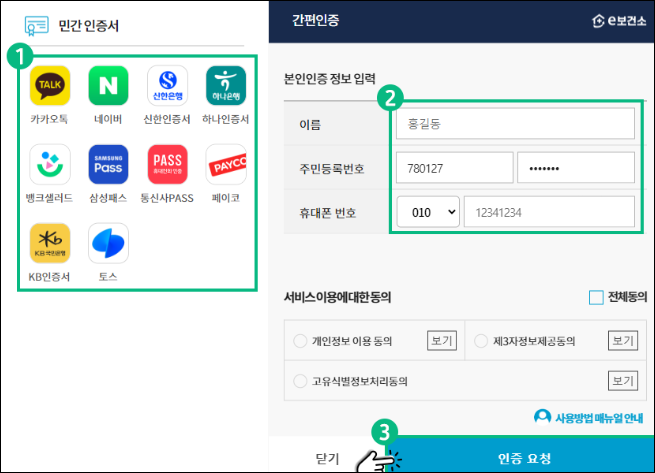Click the resident number front field 780127
This screenshot has width=655, height=473.
click(454, 168)
